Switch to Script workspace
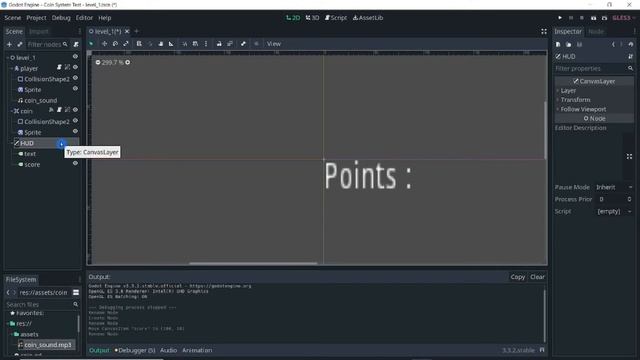 coord(336,18)
